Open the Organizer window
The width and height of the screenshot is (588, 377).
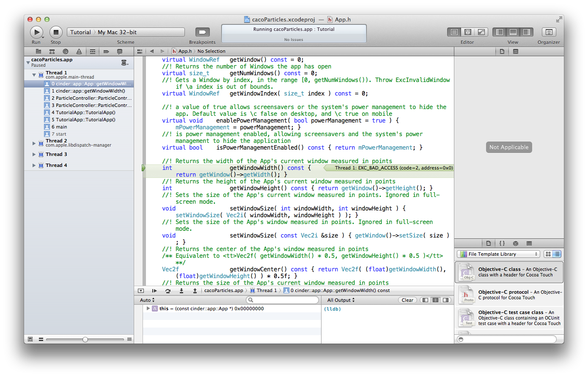549,32
